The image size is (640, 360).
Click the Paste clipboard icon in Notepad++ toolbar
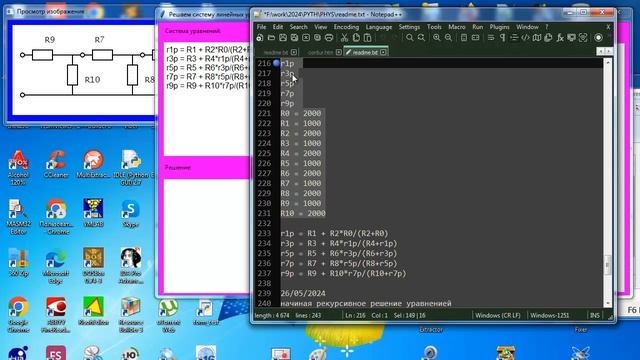click(367, 38)
